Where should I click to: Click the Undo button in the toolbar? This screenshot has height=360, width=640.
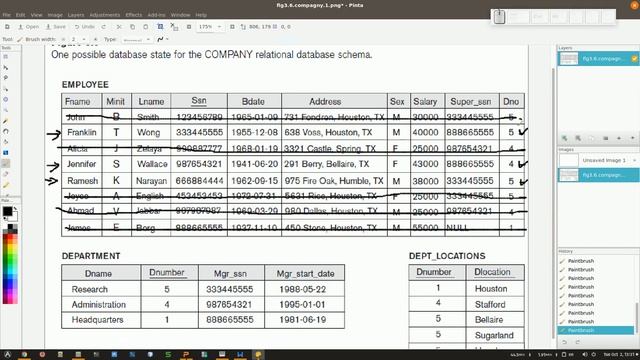click(84, 27)
